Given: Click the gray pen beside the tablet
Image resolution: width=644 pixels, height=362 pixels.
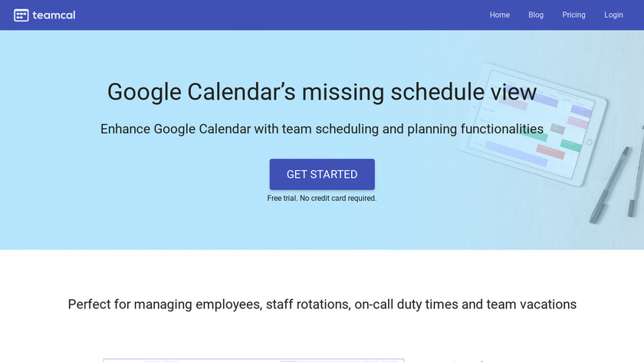Looking at the screenshot, I should (610, 184).
